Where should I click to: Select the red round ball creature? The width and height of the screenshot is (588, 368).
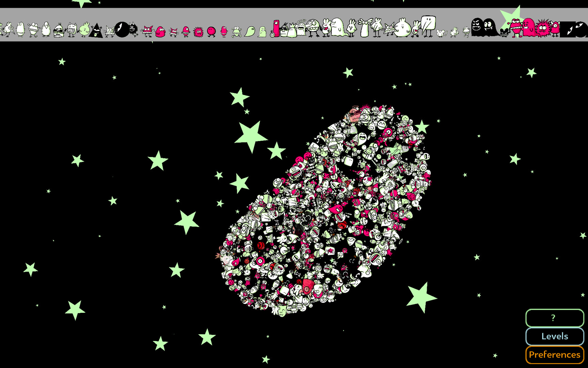211,31
